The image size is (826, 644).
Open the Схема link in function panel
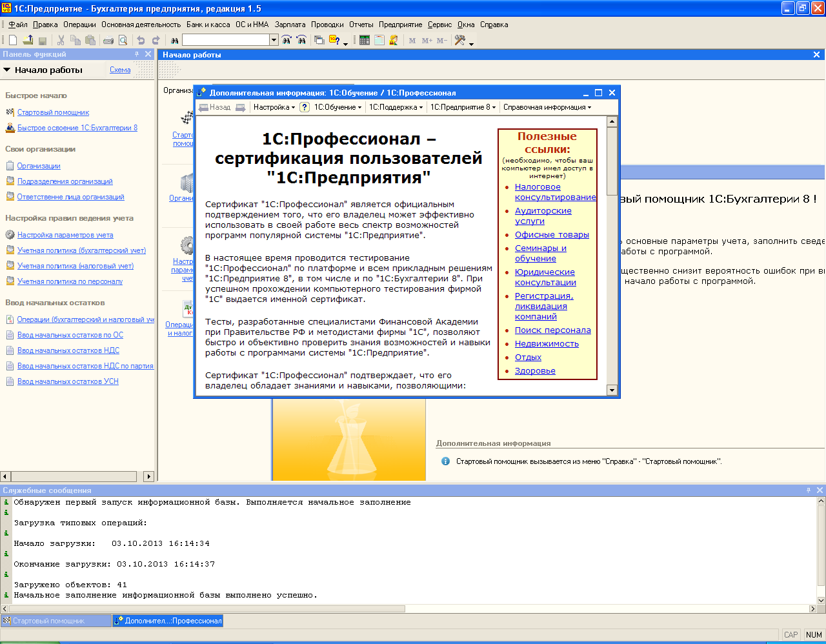[120, 70]
